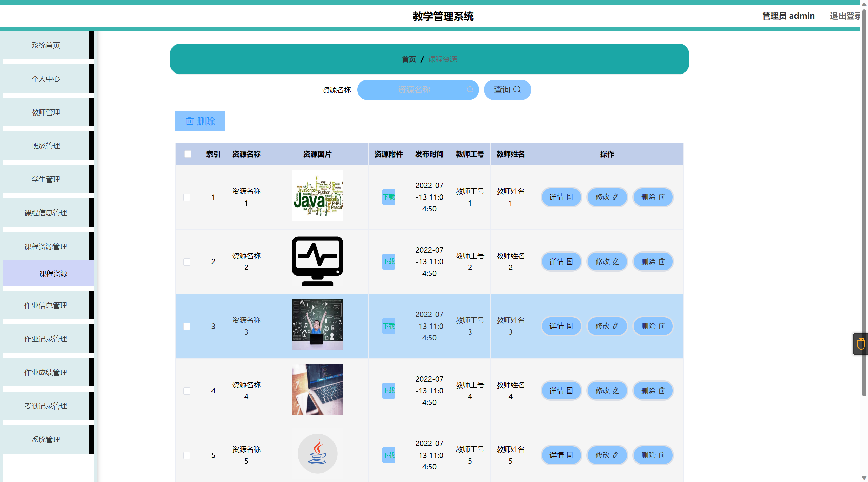Click the Java word cloud thumbnail

tap(317, 195)
